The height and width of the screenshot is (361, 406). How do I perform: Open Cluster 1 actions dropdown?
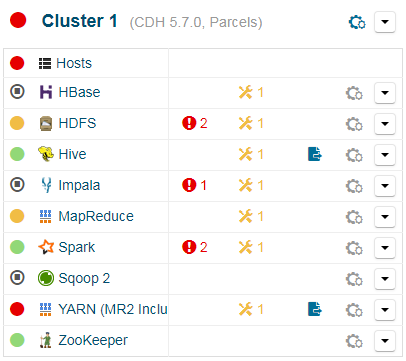tap(385, 22)
